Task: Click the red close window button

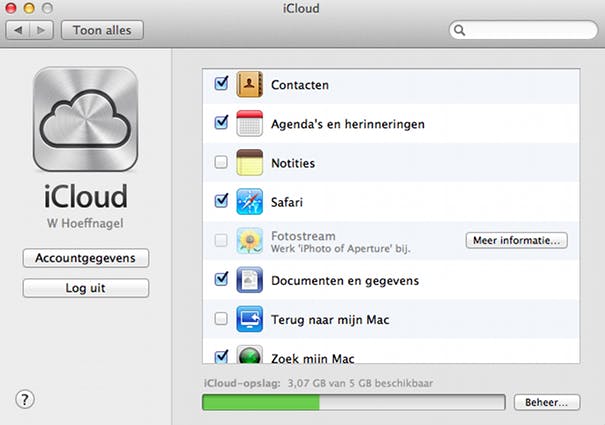Action: (x=11, y=8)
